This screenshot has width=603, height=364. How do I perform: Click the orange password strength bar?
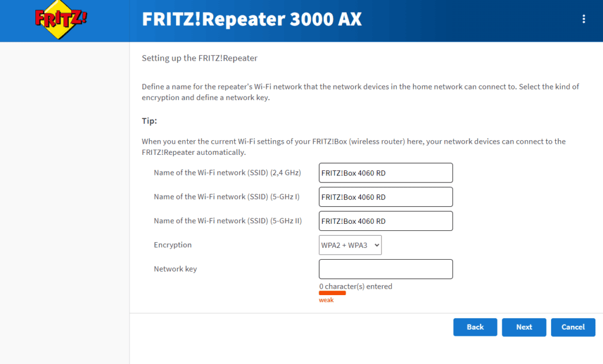332,293
